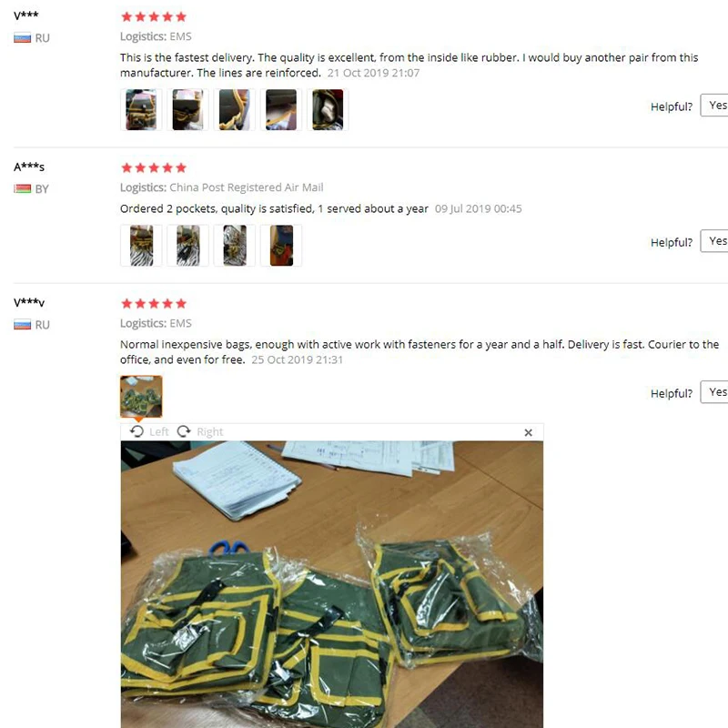Screen dimensions: 728x728
Task: Open second zebra-background thumbnail in A***s review
Action: click(187, 245)
